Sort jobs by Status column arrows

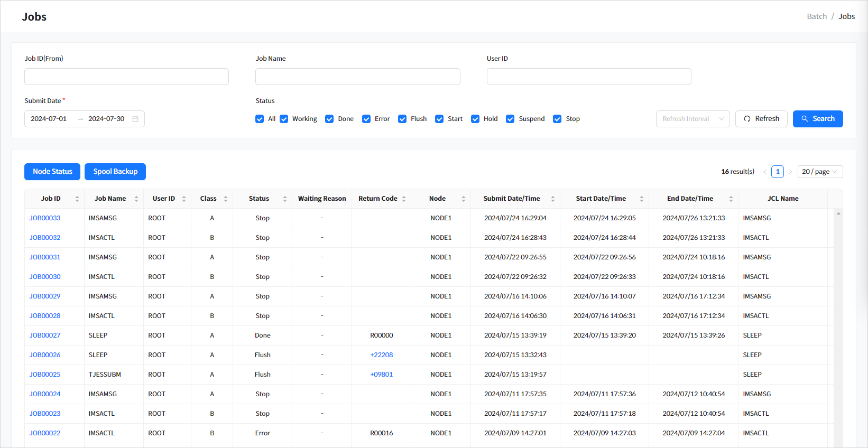[285, 199]
